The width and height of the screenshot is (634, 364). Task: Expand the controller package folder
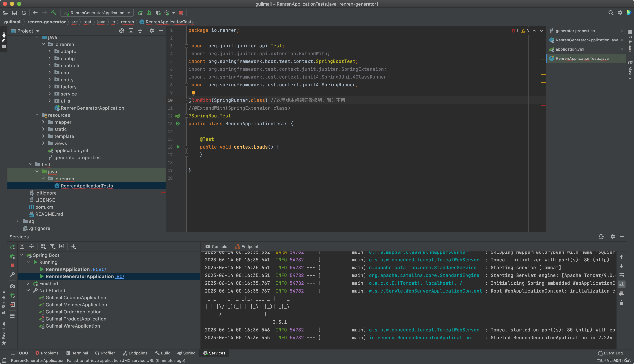pos(50,65)
